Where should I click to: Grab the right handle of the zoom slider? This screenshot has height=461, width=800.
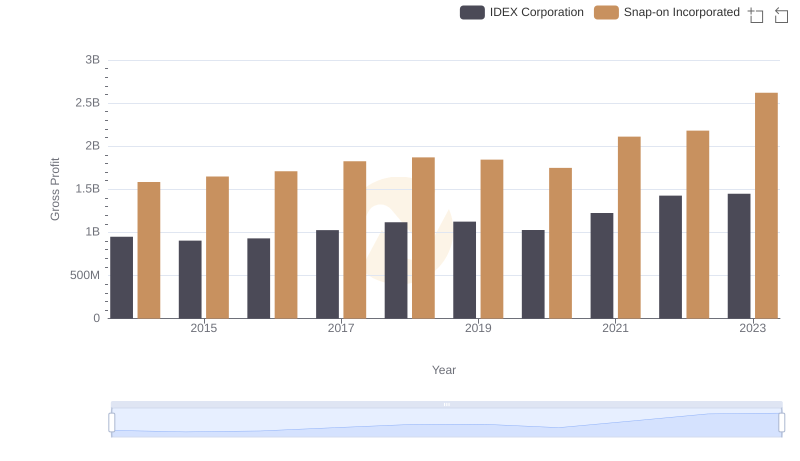tap(781, 423)
